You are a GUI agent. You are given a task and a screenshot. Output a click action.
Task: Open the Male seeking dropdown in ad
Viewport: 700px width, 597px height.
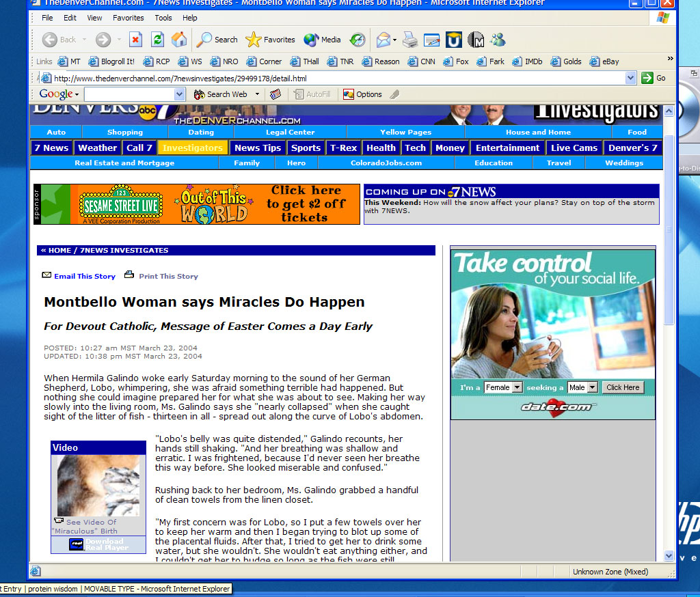[592, 387]
